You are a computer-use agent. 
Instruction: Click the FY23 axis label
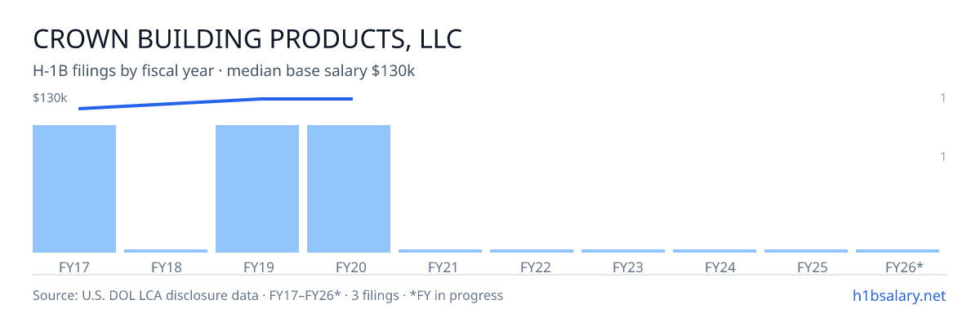623,267
